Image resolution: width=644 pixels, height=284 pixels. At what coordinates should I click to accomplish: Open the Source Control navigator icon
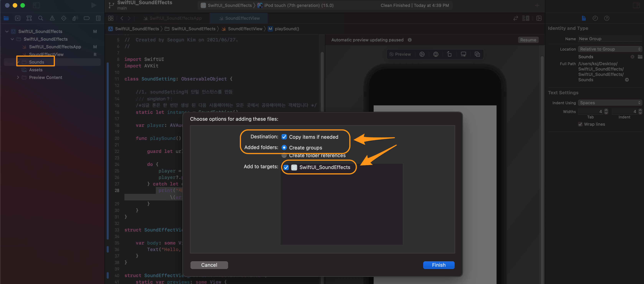pyautogui.click(x=17, y=18)
